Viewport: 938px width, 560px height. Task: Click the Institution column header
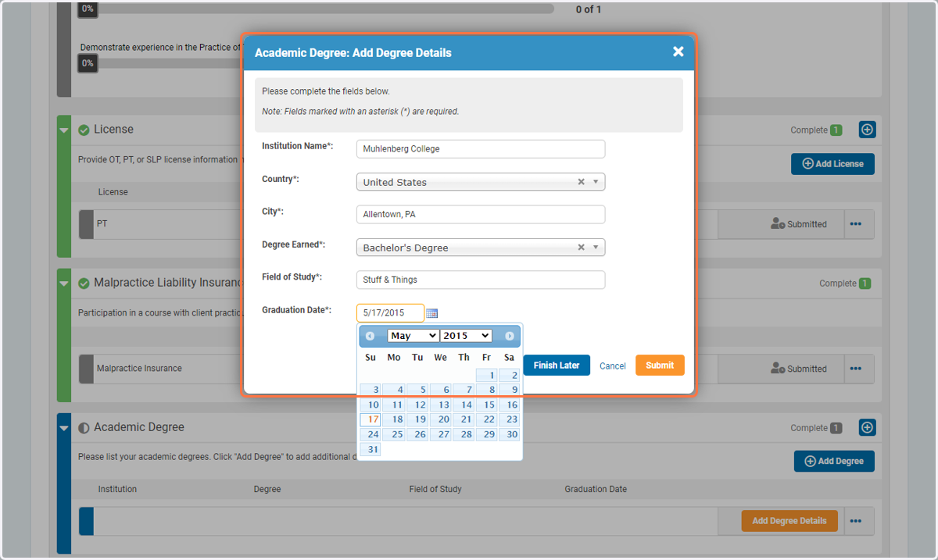[x=117, y=489]
